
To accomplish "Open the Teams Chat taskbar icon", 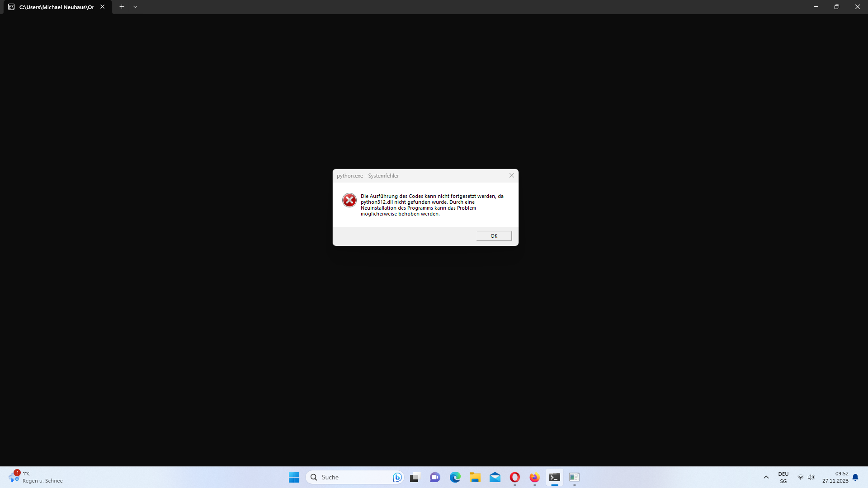I will (x=435, y=477).
